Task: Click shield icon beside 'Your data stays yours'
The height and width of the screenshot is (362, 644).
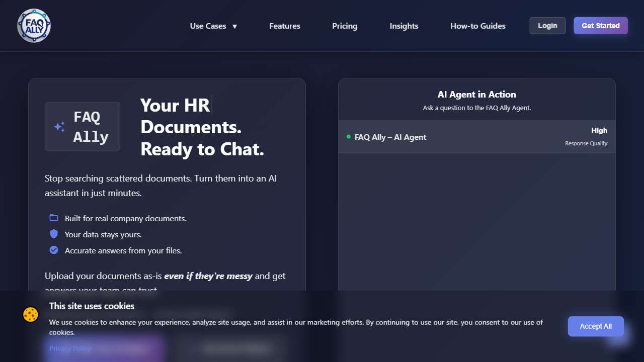Action: [54, 234]
